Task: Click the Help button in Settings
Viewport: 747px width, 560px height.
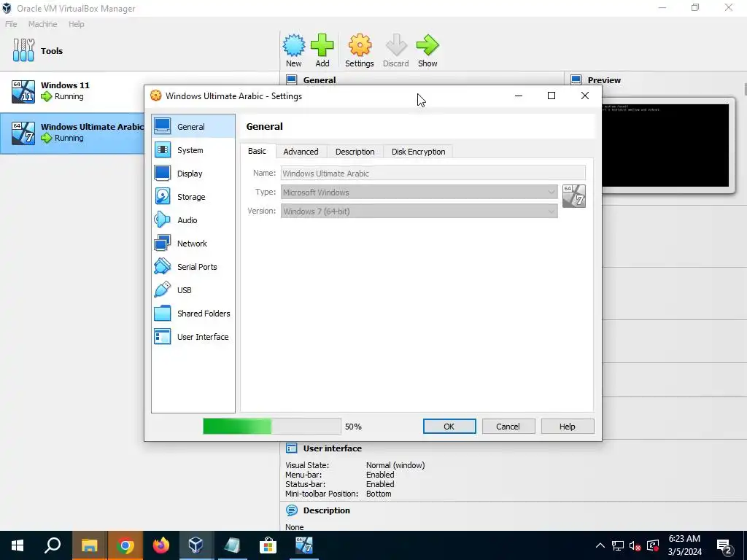Action: 568,426
